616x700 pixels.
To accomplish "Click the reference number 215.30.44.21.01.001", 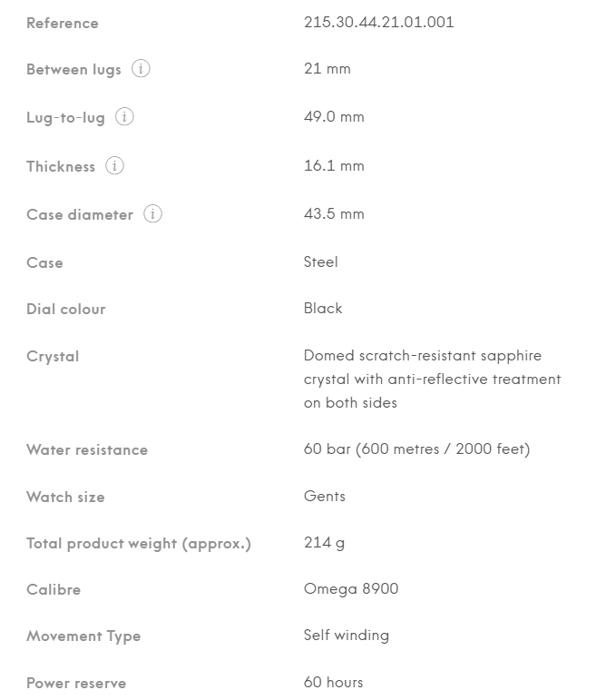I will tap(378, 23).
